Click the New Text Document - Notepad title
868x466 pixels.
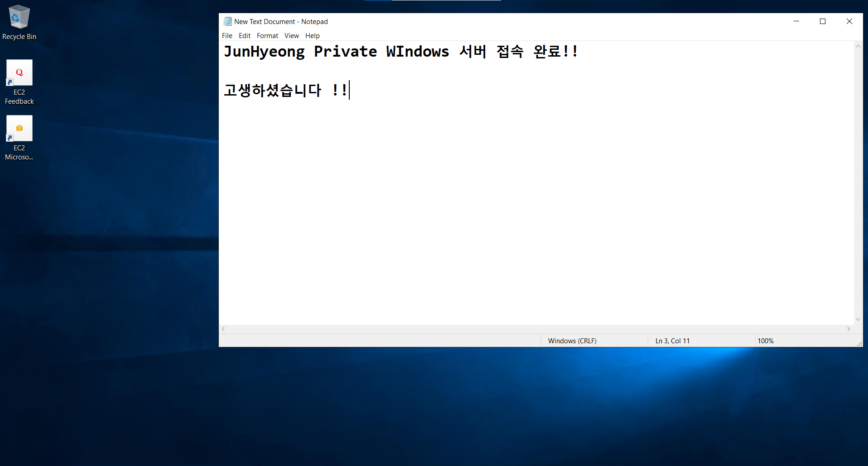(x=281, y=22)
